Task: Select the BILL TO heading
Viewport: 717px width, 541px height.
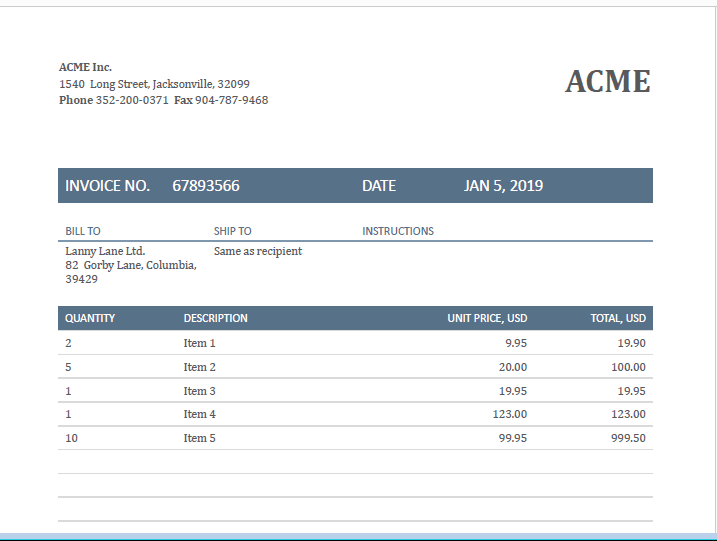Action: click(x=83, y=231)
